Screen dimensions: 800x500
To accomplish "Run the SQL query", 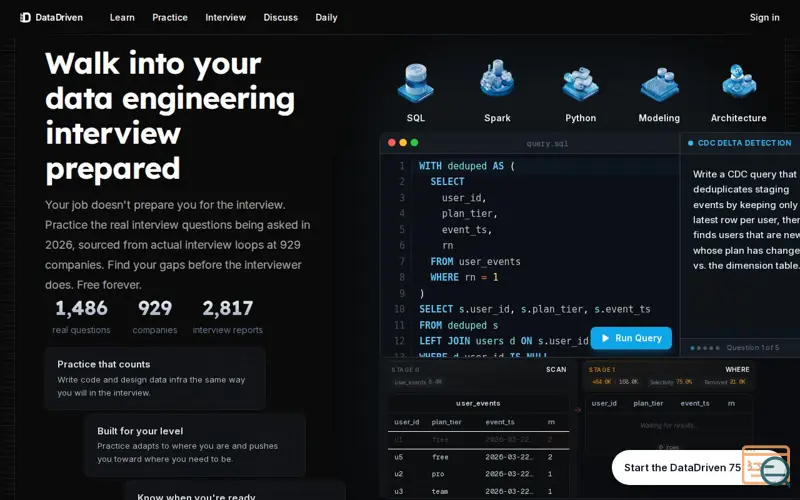I will (x=631, y=338).
